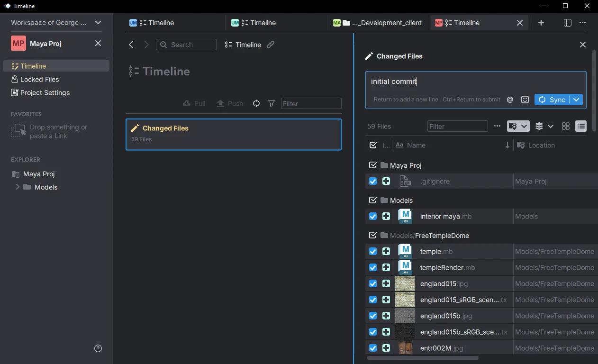Viewport: 598px width, 364px height.
Task: Uncheck the england015.jpg checkbox
Action: (x=373, y=283)
